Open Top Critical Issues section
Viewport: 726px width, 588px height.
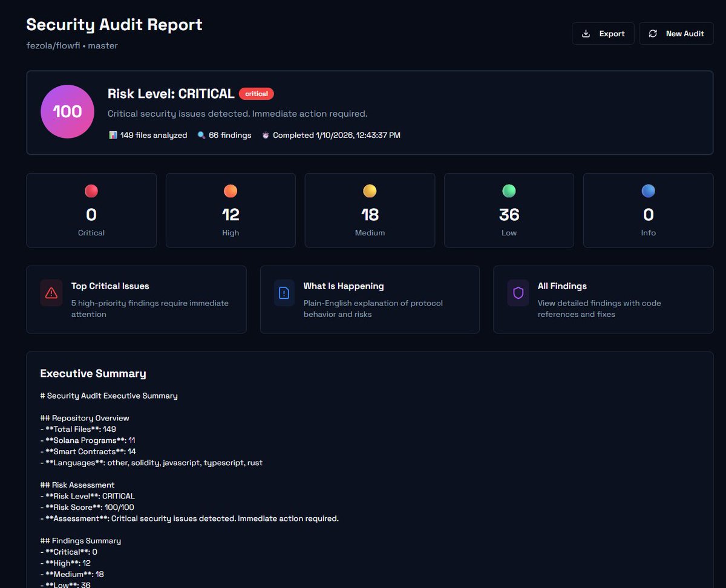click(136, 299)
